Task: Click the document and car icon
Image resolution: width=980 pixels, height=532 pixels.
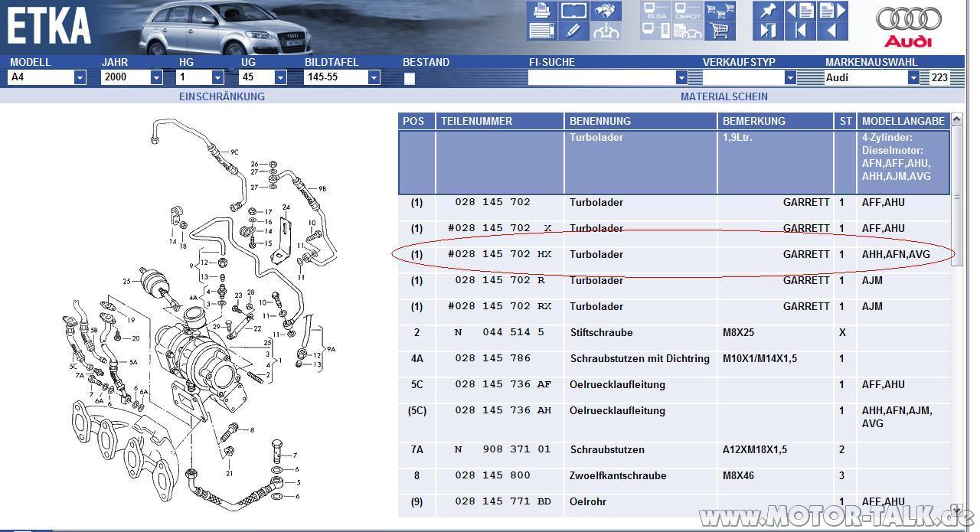Action: click(x=687, y=31)
